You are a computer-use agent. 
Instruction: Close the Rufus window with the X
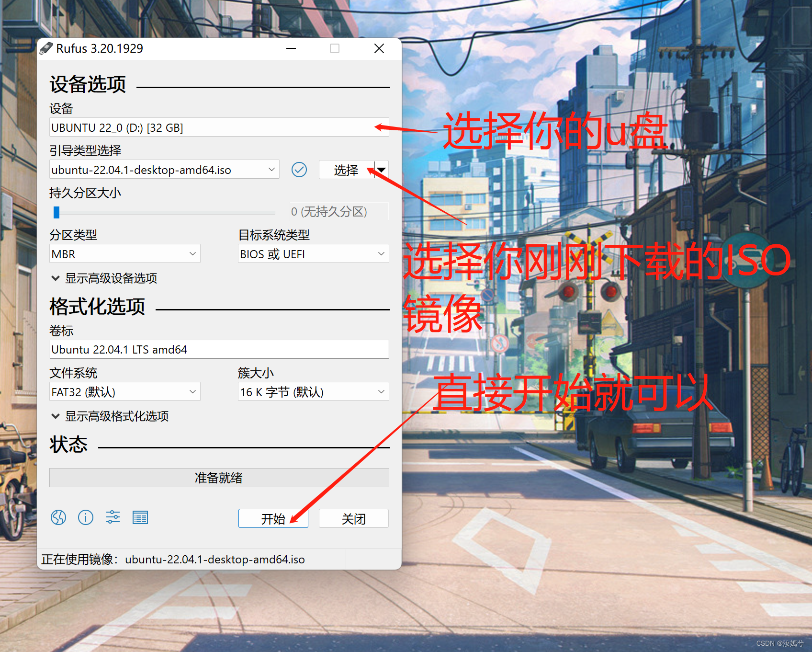[379, 48]
